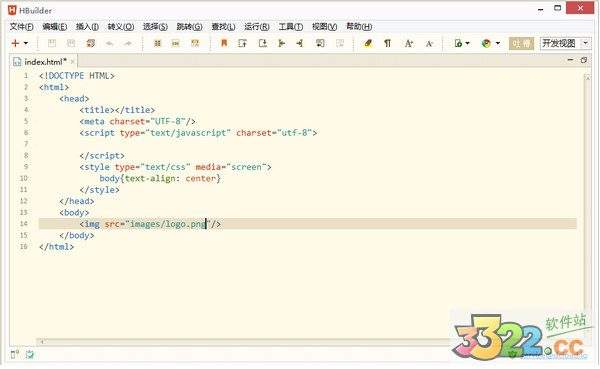Click the empty line 7 in script
The image size is (600, 369).
pos(307,144)
